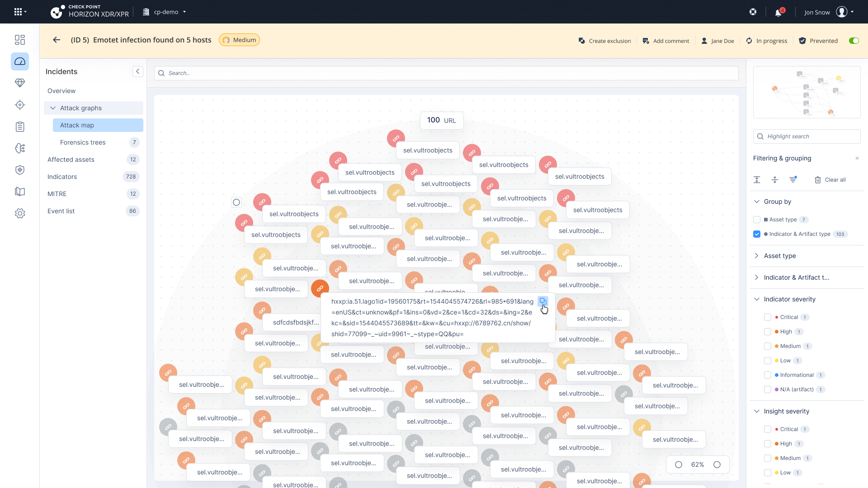The width and height of the screenshot is (868, 488).
Task: Go to the Indicators section
Action: [x=62, y=177]
